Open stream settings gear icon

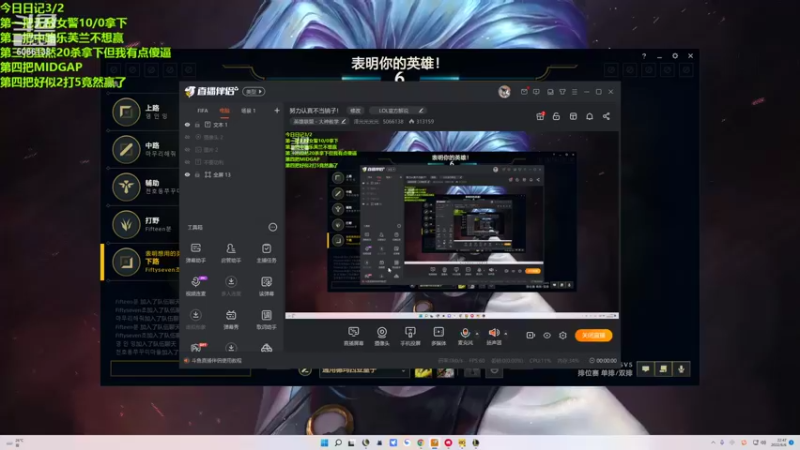pos(563,335)
